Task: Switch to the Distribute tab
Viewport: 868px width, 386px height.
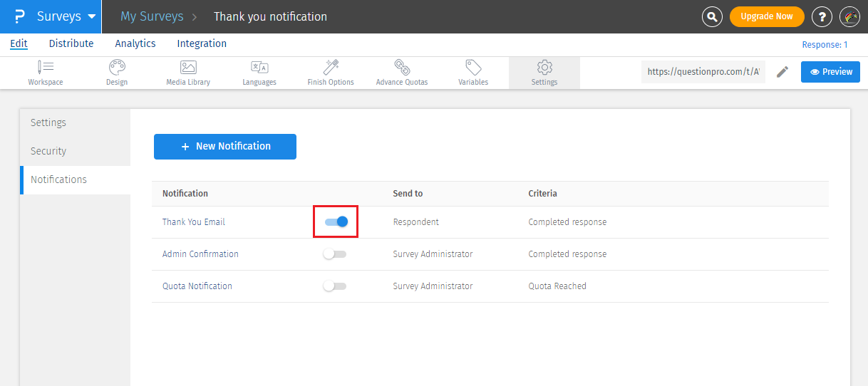Action: 71,43
